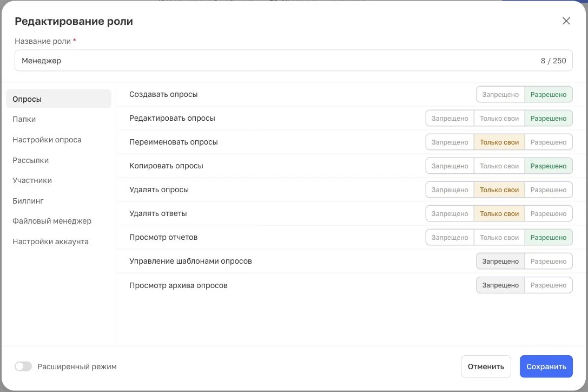Viewport: 588px width, 392px height.
Task: Set Копировать опросы to Запрещено
Action: pyautogui.click(x=450, y=166)
